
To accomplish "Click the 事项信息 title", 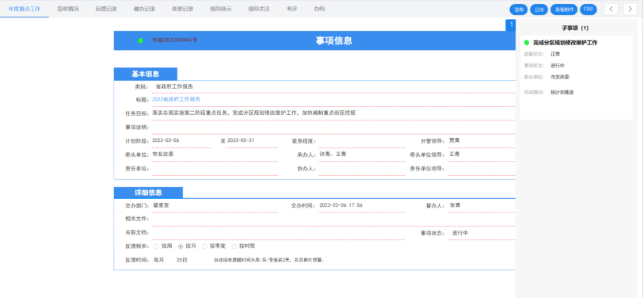I will 333,40.
